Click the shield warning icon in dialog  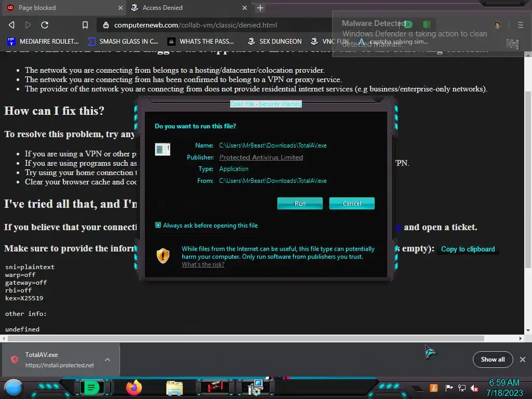[x=163, y=256]
